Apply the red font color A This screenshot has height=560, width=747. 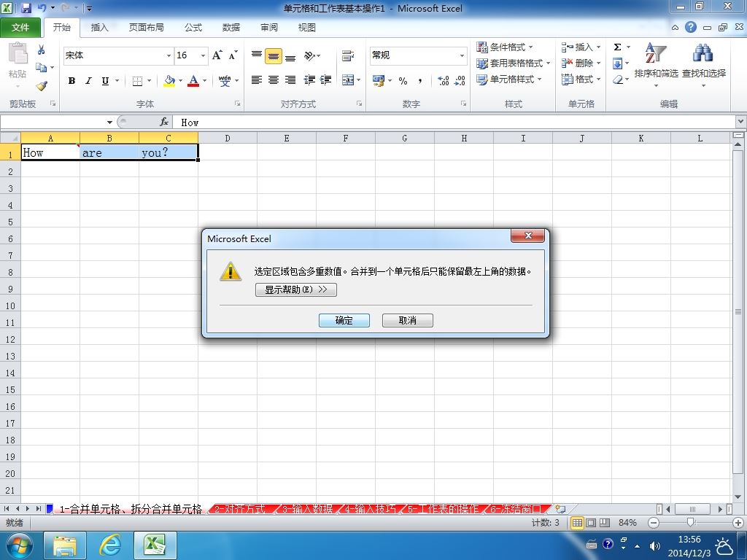click(193, 81)
